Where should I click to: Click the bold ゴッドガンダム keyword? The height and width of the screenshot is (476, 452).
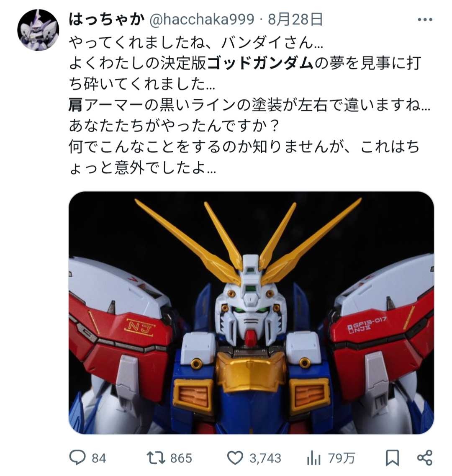(260, 63)
